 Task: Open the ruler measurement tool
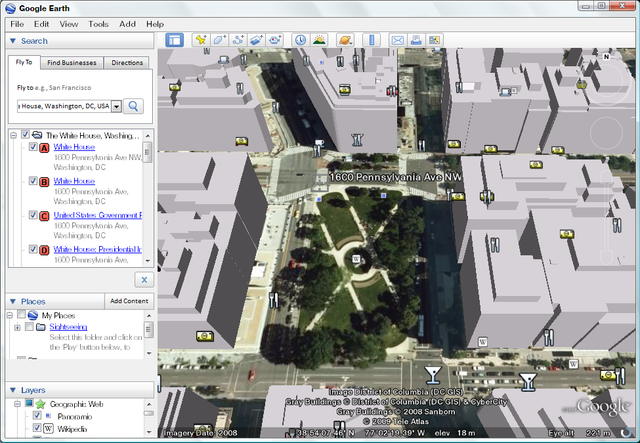pyautogui.click(x=371, y=40)
